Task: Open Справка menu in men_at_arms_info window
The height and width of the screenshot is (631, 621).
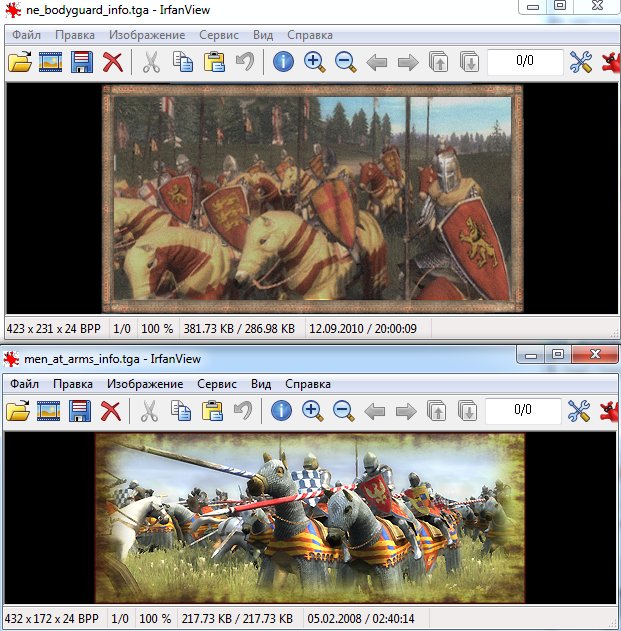Action: click(308, 384)
